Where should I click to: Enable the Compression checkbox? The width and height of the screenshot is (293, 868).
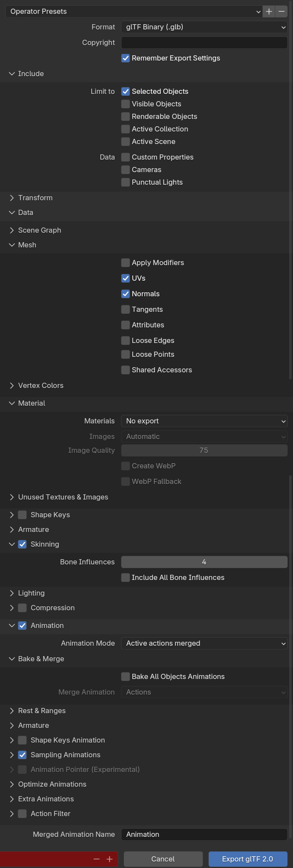click(22, 608)
